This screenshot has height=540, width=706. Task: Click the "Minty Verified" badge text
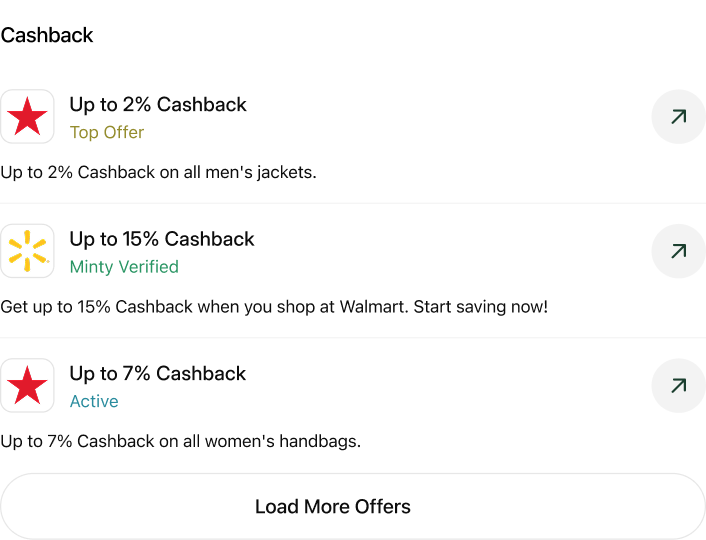(124, 267)
